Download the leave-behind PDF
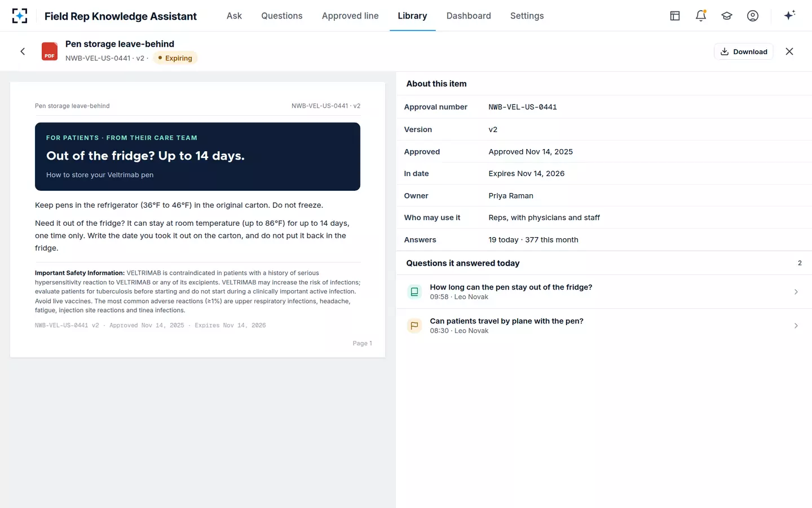The image size is (812, 508). click(744, 51)
